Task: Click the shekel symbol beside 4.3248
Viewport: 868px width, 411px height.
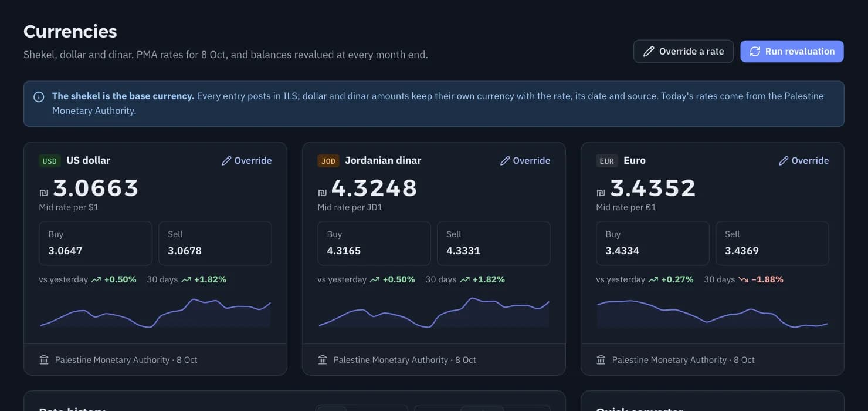Action: (x=322, y=193)
